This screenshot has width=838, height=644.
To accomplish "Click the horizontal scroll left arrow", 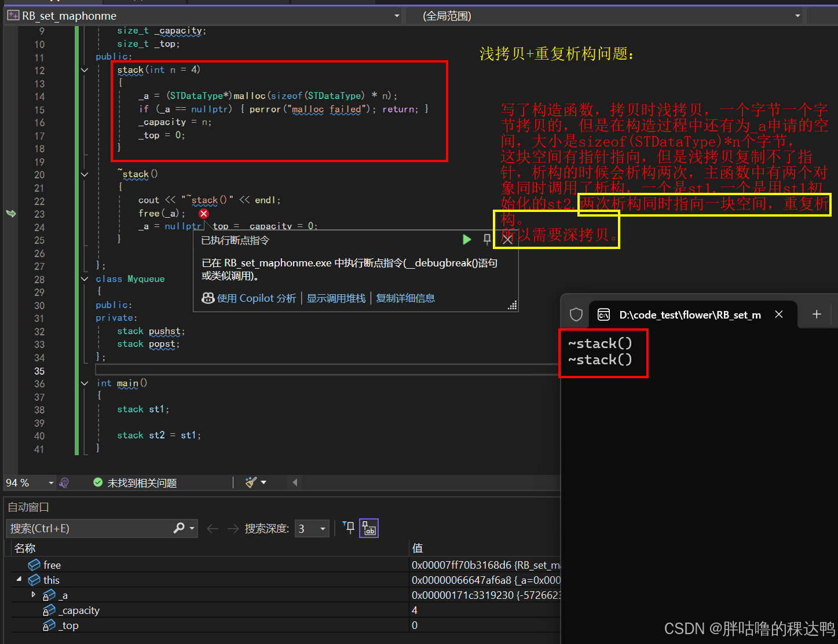I will pyautogui.click(x=295, y=482).
